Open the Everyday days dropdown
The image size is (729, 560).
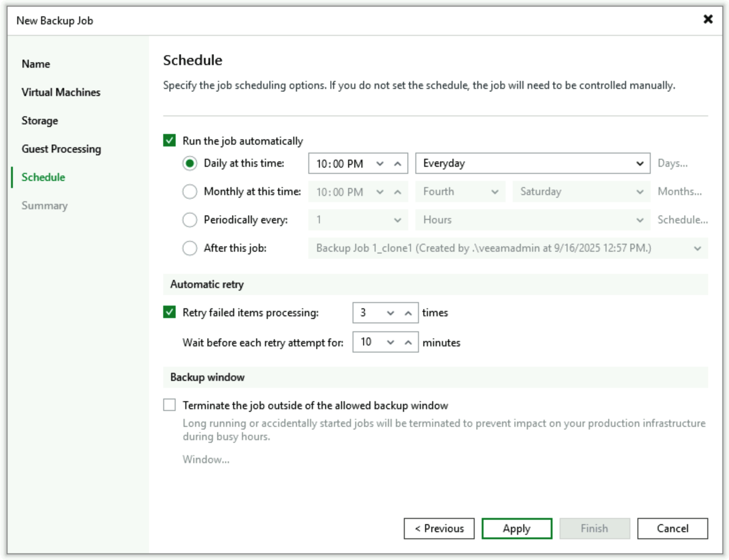[x=532, y=164]
